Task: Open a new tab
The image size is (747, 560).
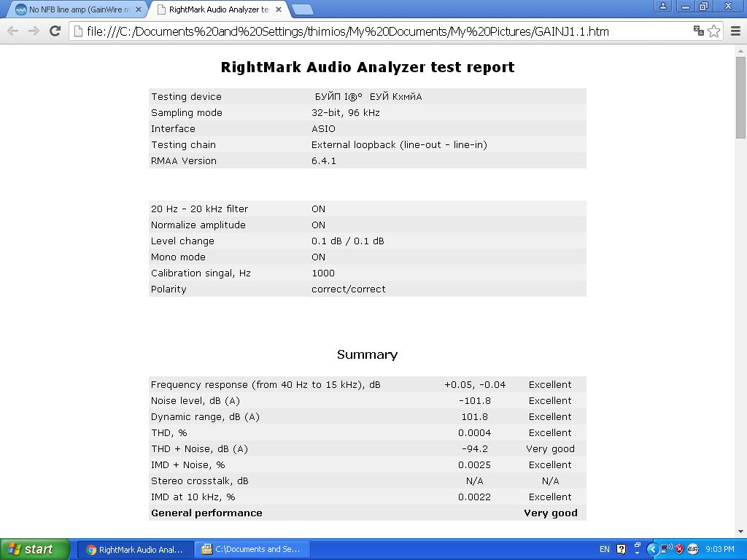Action: click(x=302, y=9)
